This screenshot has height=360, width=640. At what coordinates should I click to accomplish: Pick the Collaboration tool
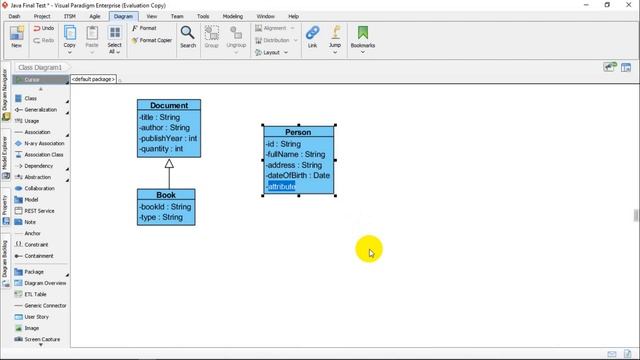pyautogui.click(x=40, y=189)
